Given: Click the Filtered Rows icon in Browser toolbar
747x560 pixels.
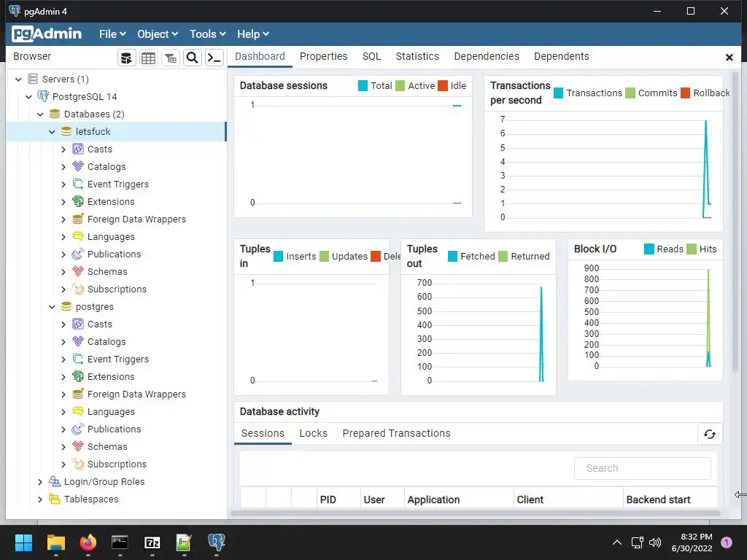Looking at the screenshot, I should 170,58.
